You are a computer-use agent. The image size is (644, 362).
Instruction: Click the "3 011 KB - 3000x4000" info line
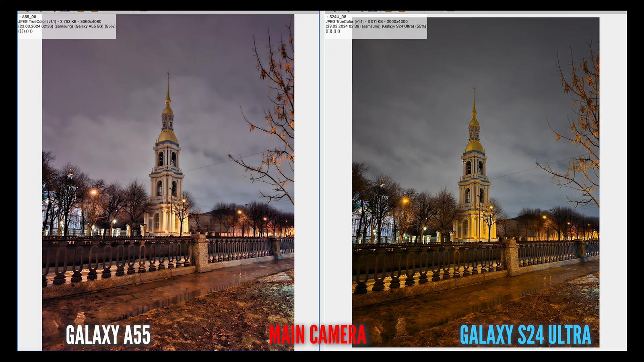(367, 22)
